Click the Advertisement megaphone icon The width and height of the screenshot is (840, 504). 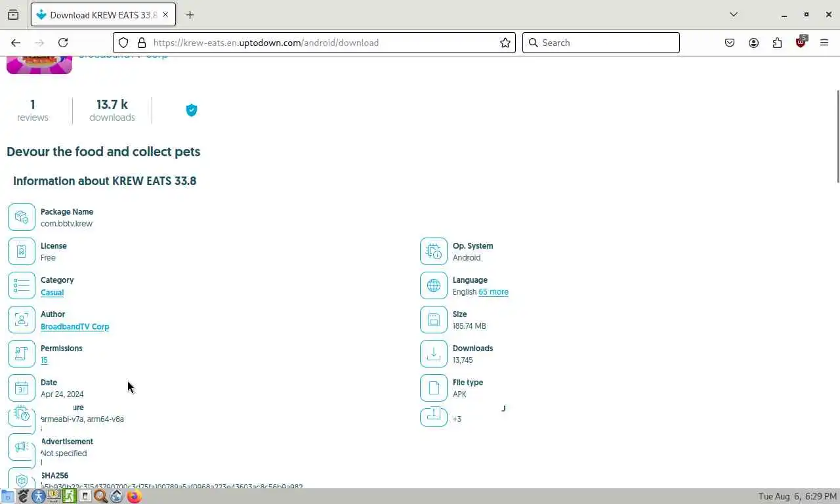[x=22, y=447]
